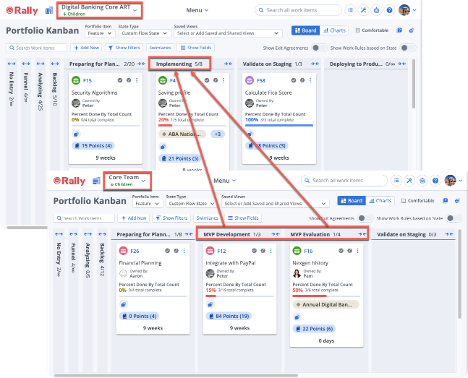
Task: Open the list icon in the Digital Banking window header
Action: [x=350, y=10]
